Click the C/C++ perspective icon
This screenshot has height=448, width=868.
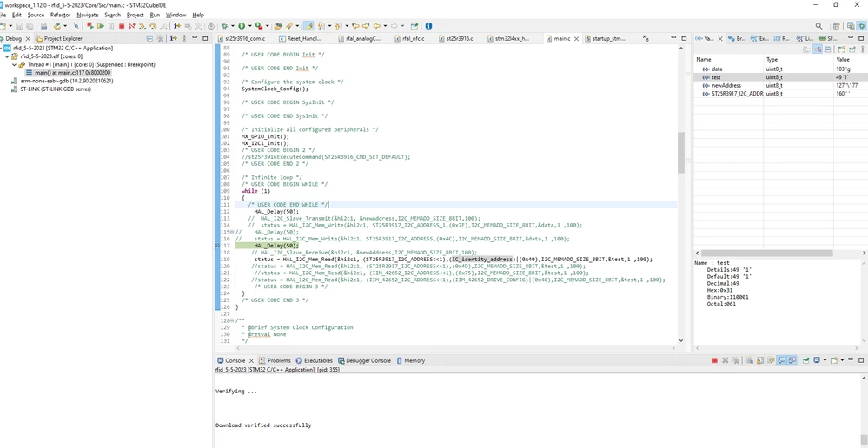click(851, 26)
